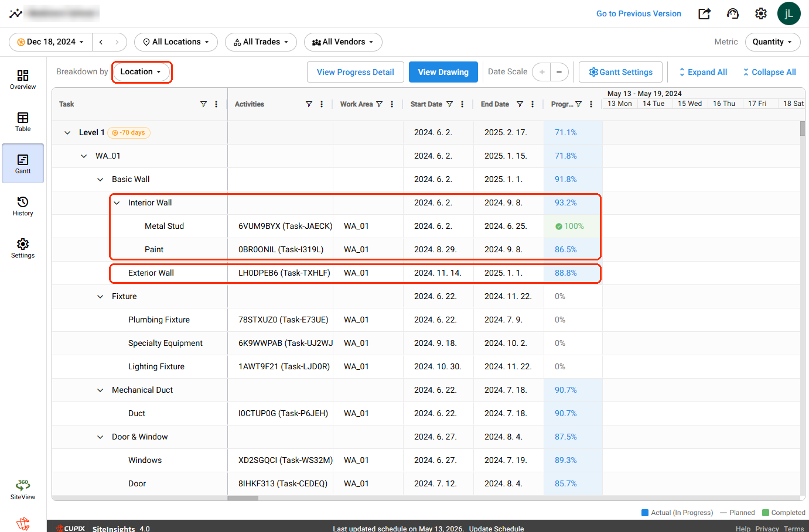Filter the Activities column

click(x=309, y=104)
